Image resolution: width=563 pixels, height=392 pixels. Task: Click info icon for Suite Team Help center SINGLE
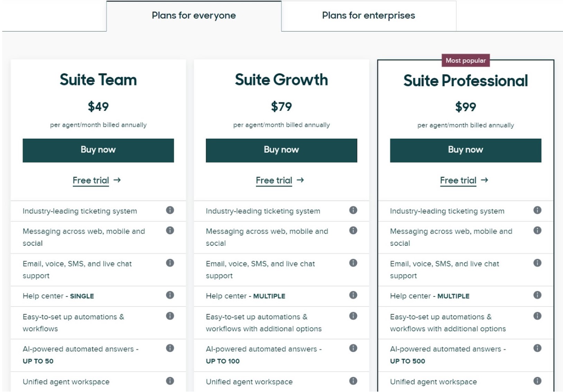pyautogui.click(x=170, y=295)
